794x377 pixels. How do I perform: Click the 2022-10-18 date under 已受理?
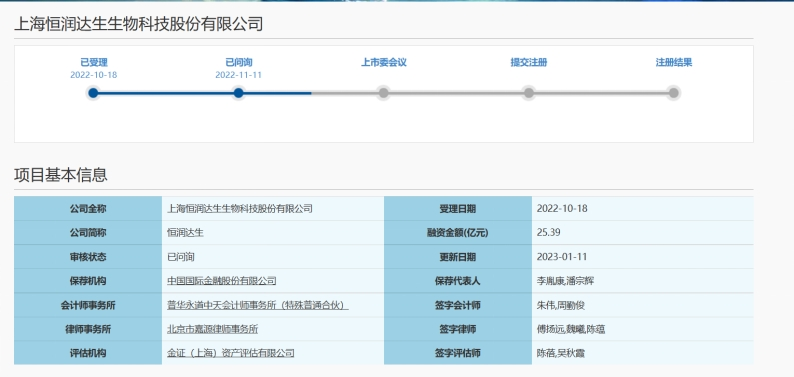[94, 75]
